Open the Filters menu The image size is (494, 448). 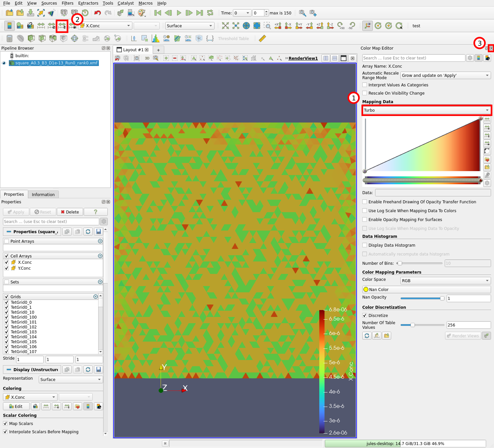coord(67,3)
